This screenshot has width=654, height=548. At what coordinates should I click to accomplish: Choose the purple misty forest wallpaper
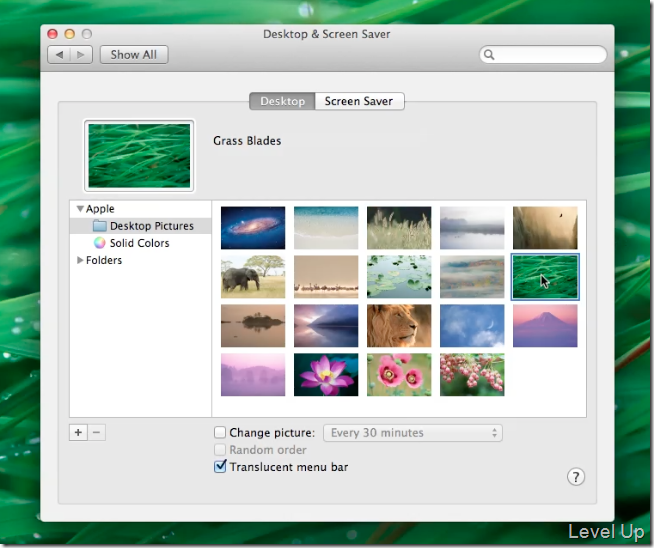253,375
